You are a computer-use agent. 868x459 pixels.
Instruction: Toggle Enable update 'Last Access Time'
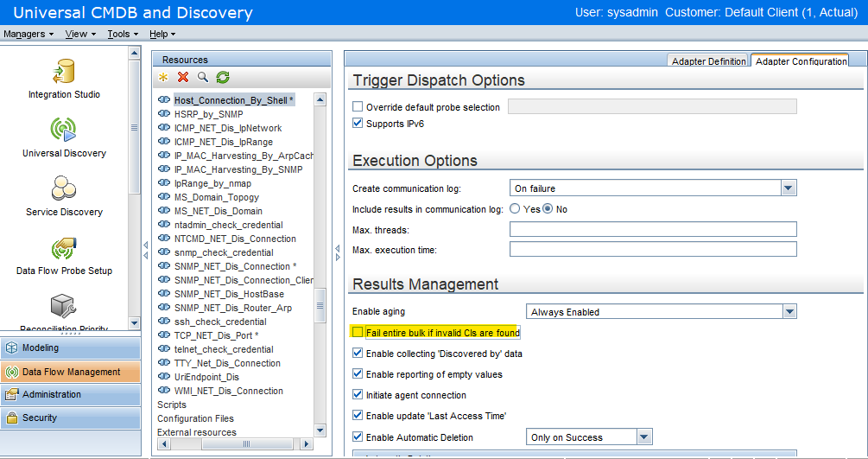tap(358, 415)
